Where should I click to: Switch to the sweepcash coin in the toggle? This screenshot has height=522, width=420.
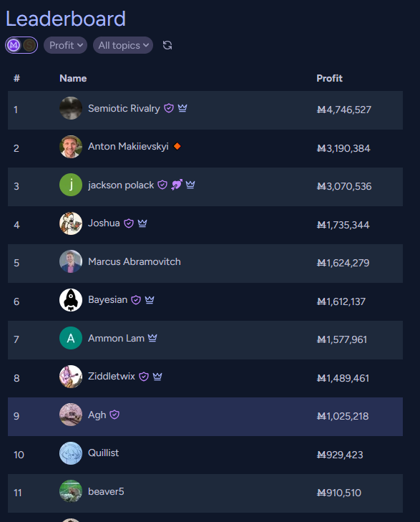click(29, 45)
